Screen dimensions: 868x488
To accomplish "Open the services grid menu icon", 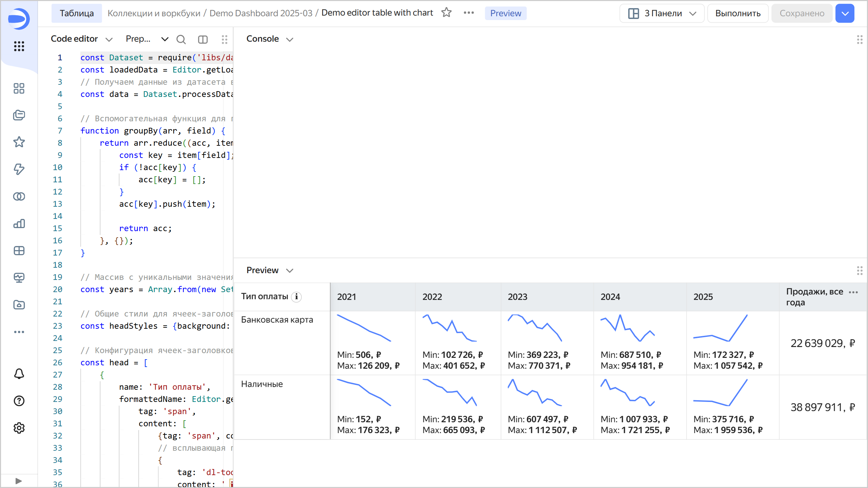I will 19,46.
